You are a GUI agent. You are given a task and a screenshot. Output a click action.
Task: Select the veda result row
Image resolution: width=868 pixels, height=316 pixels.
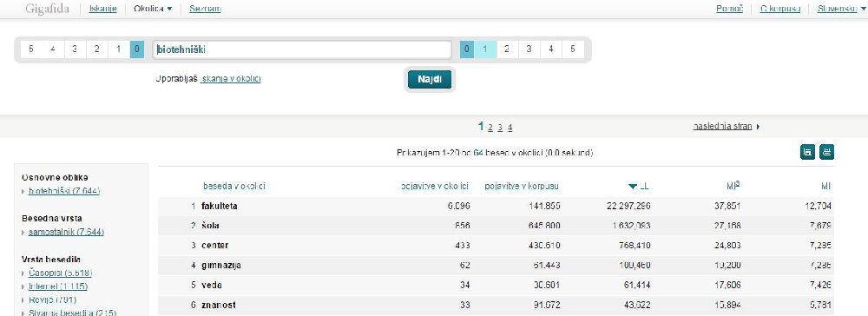[496, 286]
